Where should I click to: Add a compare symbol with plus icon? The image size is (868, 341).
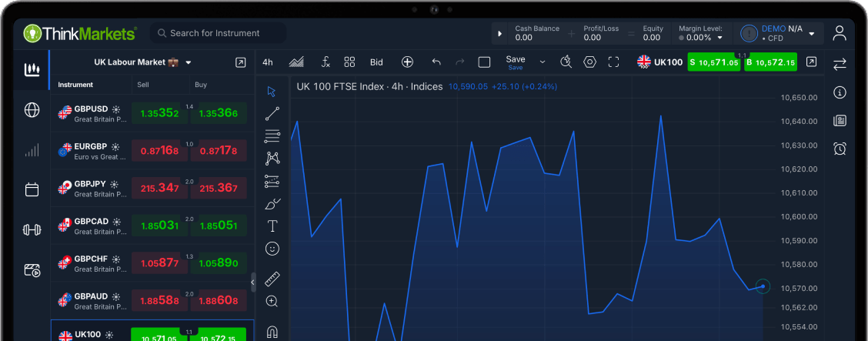click(407, 62)
